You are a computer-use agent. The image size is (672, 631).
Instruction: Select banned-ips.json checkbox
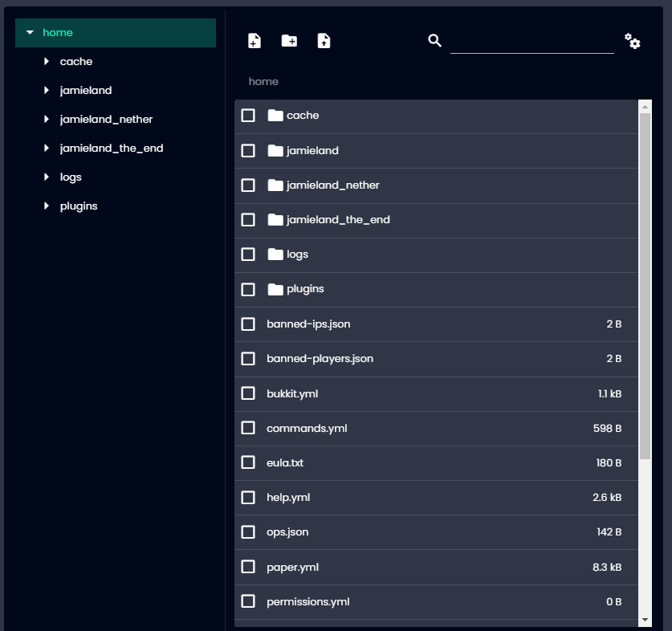click(x=248, y=324)
